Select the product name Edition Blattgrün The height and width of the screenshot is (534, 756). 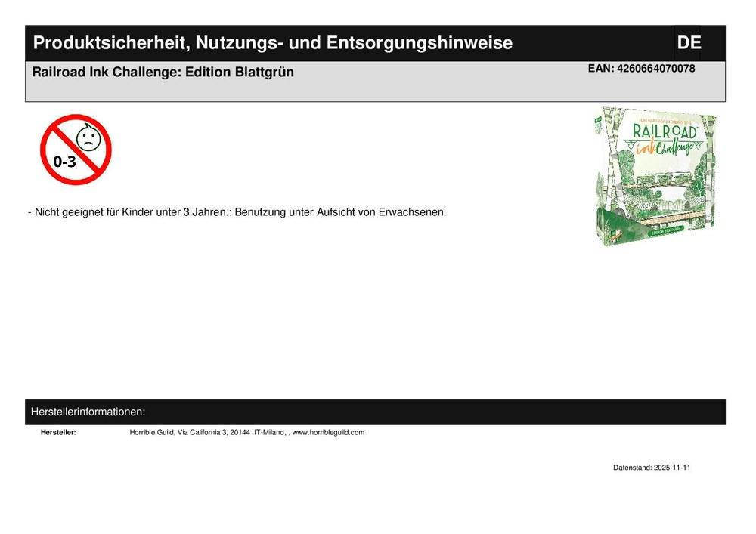[x=163, y=73]
